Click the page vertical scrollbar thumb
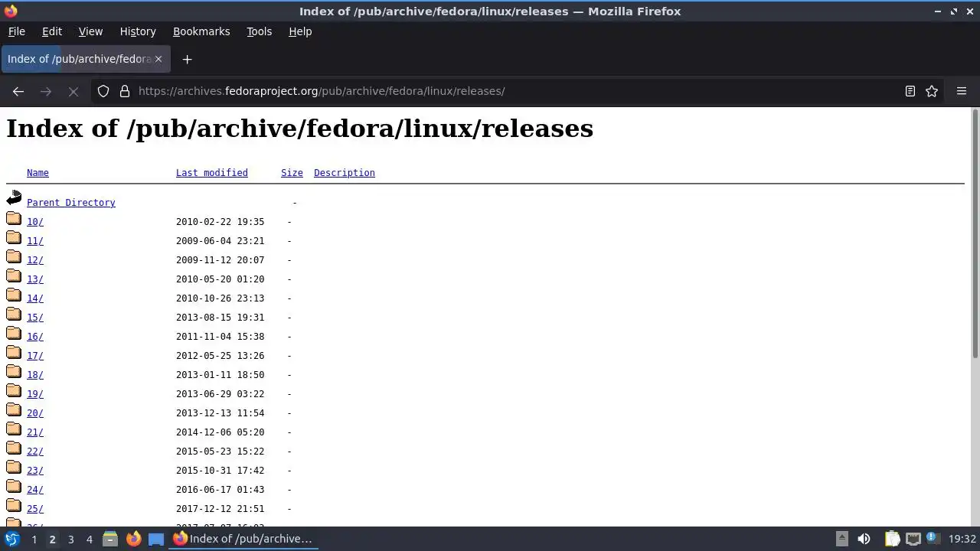Screen dimensions: 980x551 point(975,233)
